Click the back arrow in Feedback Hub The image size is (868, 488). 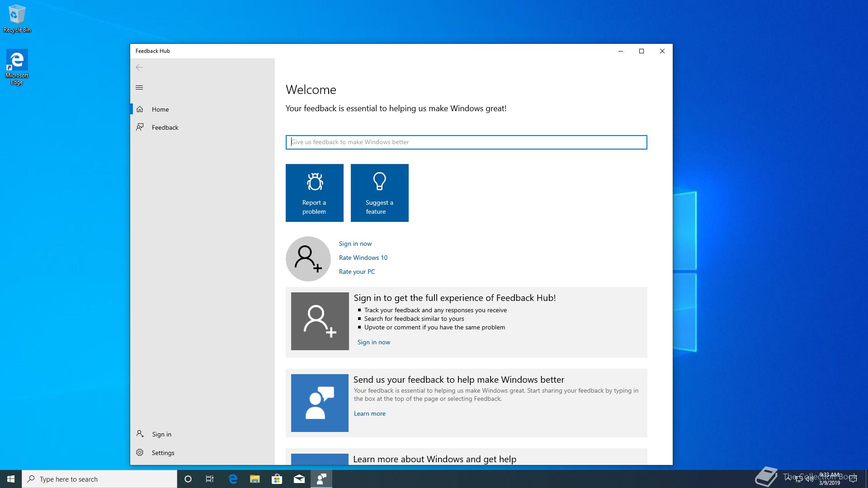(139, 67)
